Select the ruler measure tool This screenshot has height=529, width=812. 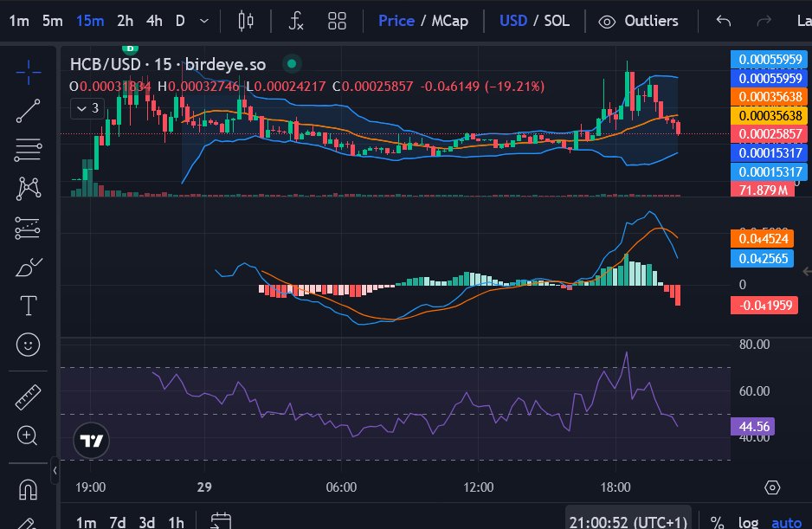click(28, 397)
